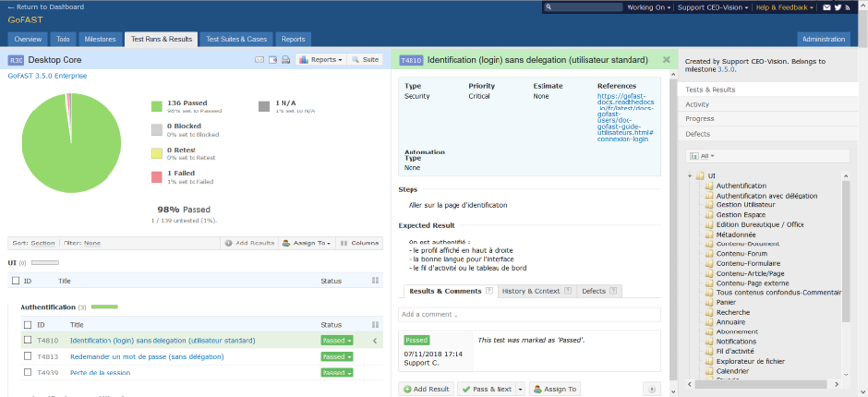Click in the Add a comment field
Screen dimensions: 868x397
pyautogui.click(x=529, y=315)
